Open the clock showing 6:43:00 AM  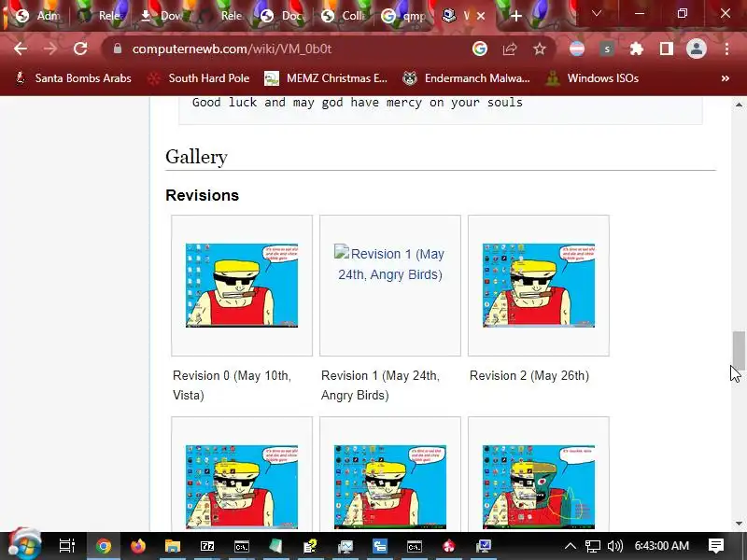pos(662,546)
